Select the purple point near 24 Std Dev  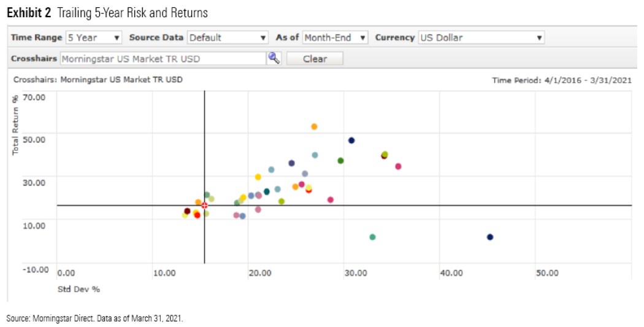291,163
